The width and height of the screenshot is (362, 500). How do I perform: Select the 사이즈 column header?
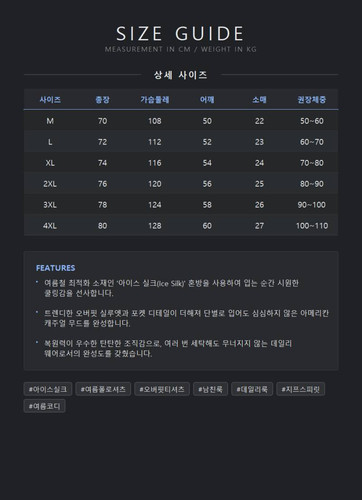(50, 99)
